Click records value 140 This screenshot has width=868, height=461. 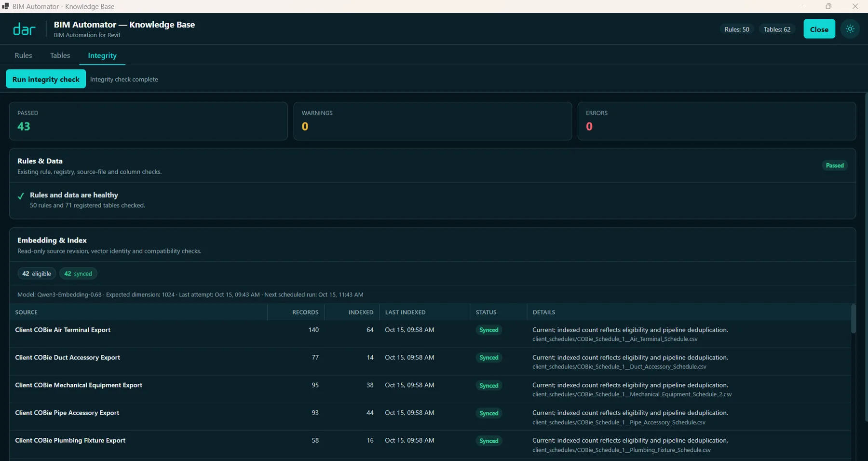point(313,330)
